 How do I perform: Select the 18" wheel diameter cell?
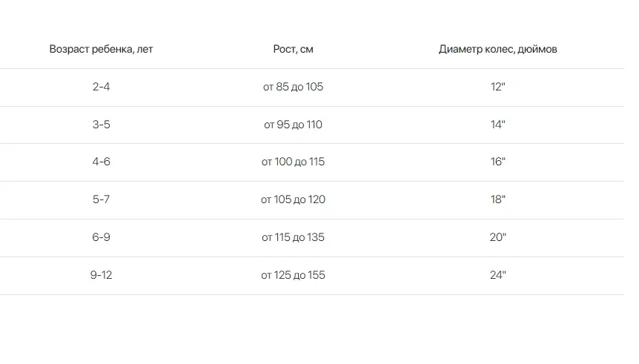(497, 199)
